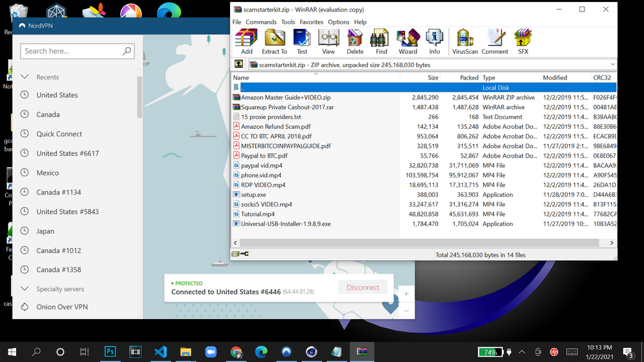Select 15 proxie providers.txt file
The height and width of the screenshot is (362, 644).
[x=424, y=117]
